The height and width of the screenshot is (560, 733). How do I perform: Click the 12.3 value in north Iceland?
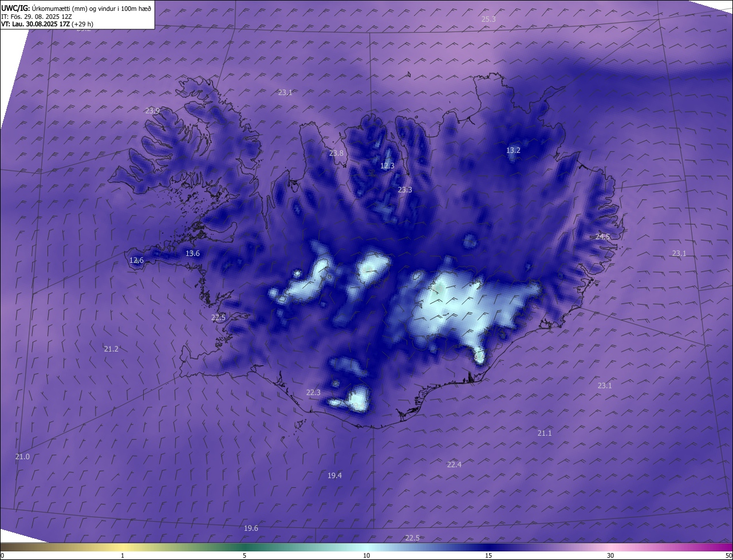[387, 166]
